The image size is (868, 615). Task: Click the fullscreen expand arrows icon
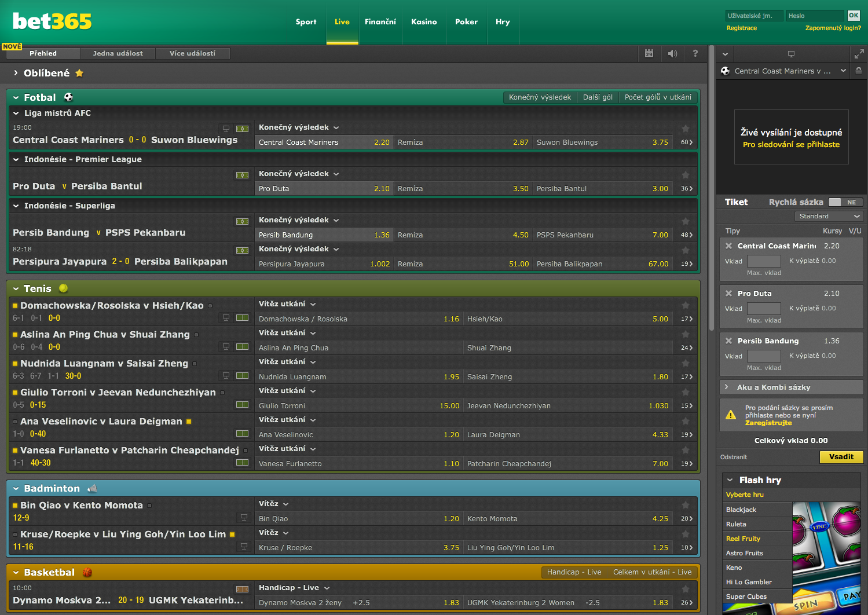859,54
